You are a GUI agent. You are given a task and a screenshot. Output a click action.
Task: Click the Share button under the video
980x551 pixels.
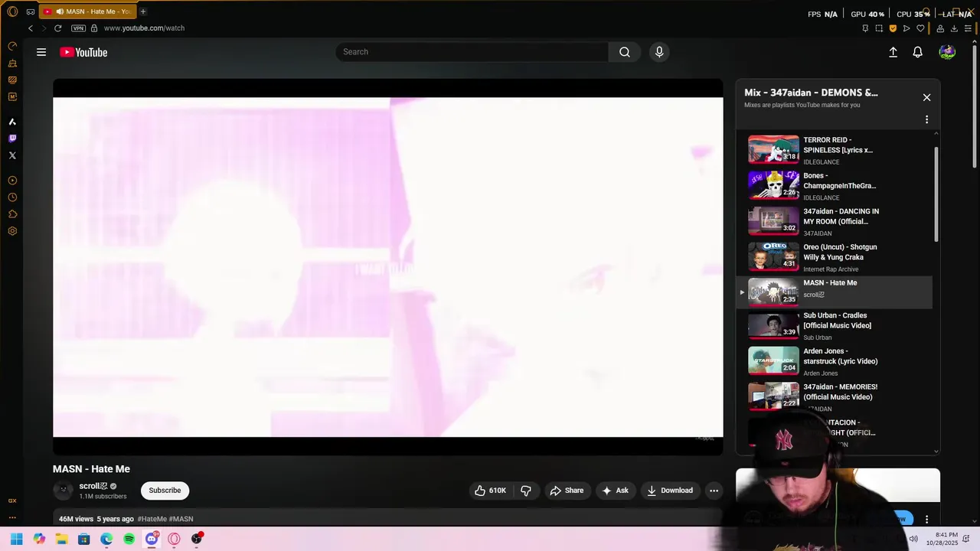[x=567, y=491]
